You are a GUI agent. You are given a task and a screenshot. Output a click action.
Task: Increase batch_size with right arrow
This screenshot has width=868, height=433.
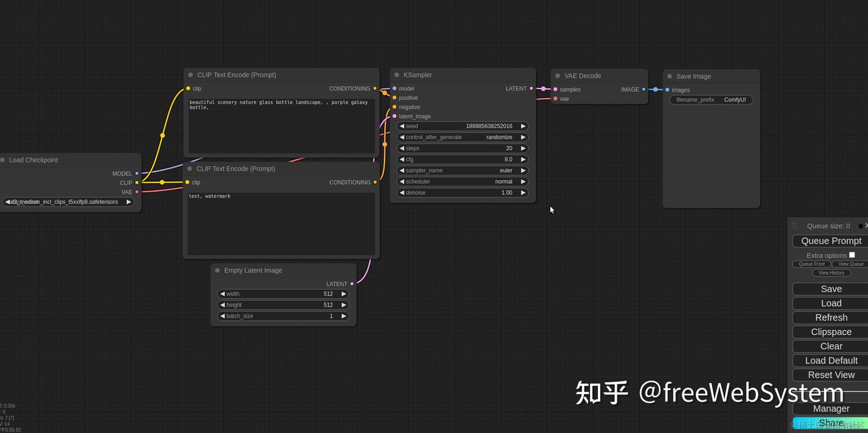344,316
